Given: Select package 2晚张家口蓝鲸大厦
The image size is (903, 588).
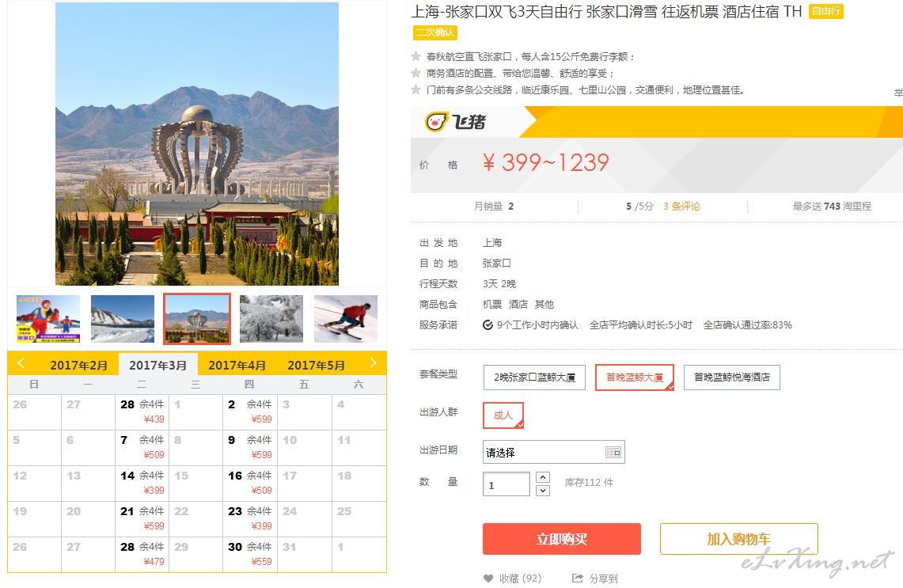Looking at the screenshot, I should [x=534, y=377].
